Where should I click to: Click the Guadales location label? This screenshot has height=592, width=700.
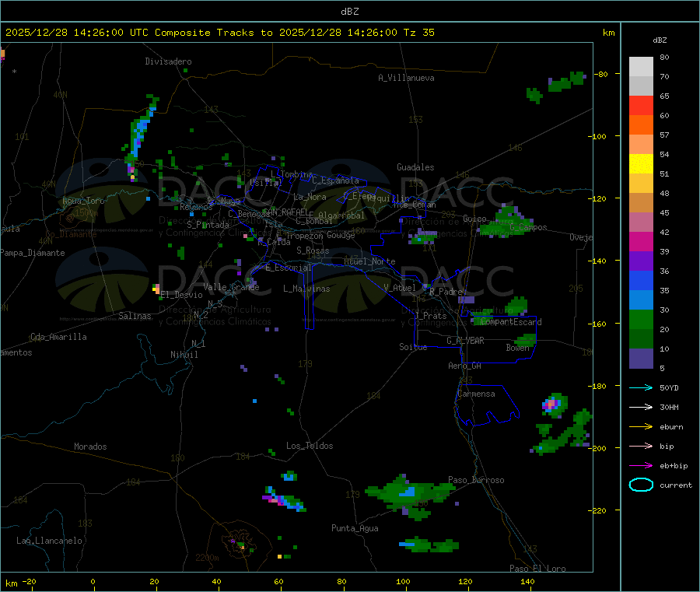click(x=415, y=167)
